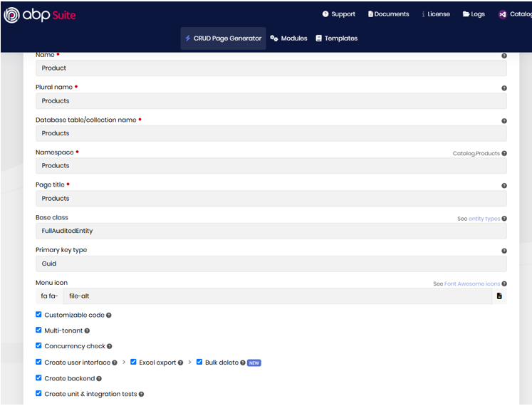Toggle the Concurrency check checkbox

[38, 345]
